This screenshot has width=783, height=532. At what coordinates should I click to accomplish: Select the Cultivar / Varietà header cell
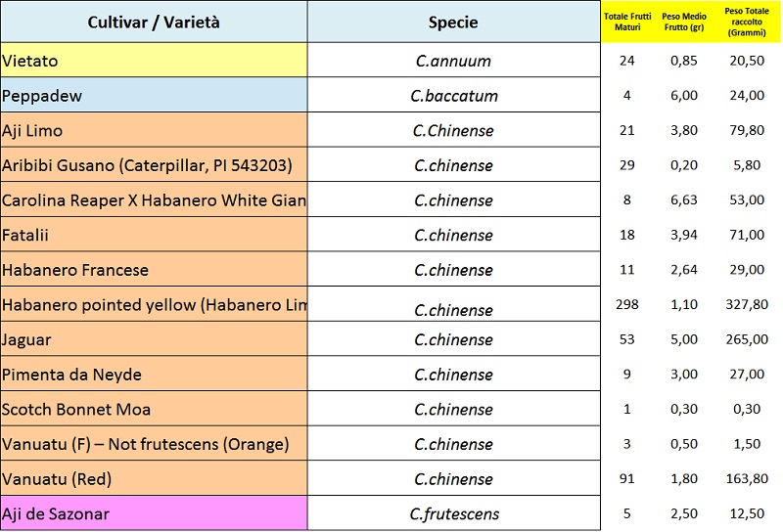[x=154, y=22]
